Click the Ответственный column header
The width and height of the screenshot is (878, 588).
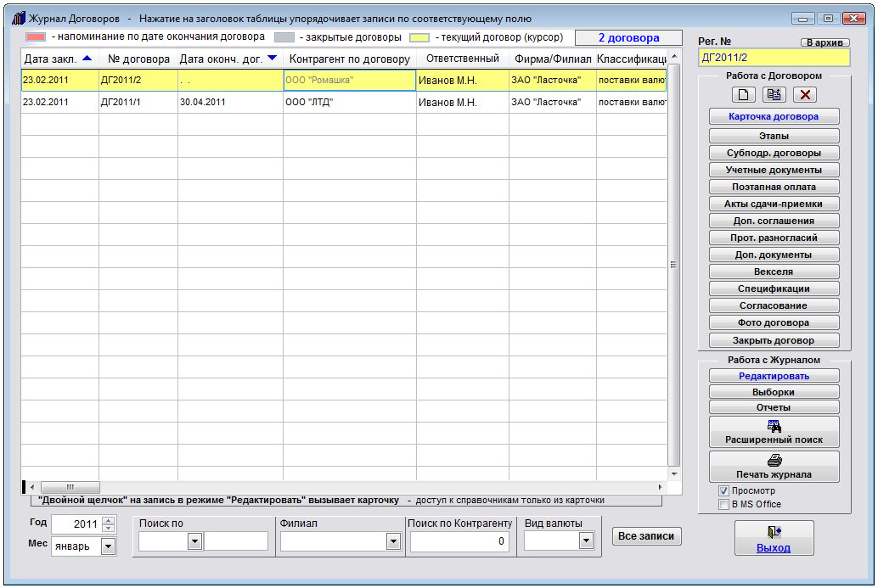[x=462, y=59]
